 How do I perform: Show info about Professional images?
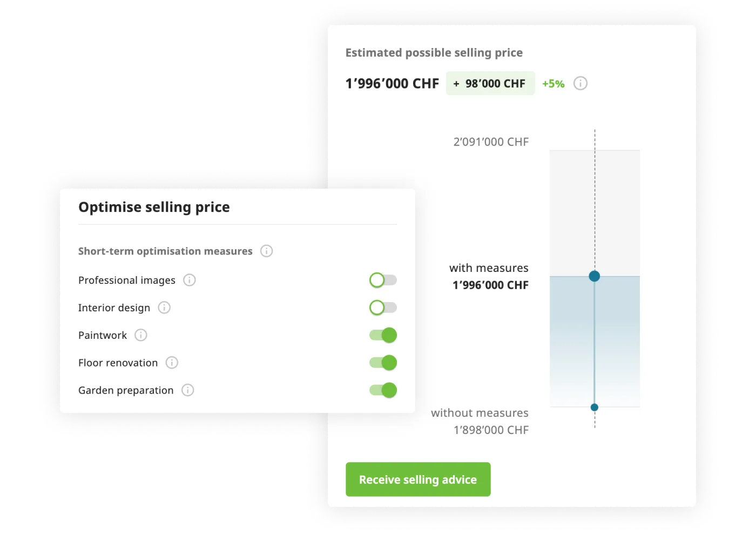pyautogui.click(x=190, y=280)
